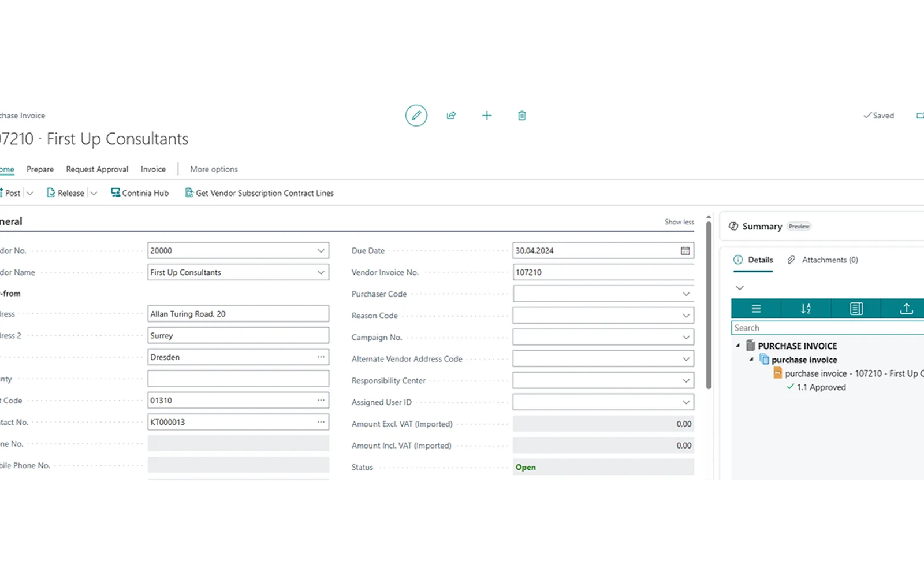Collapse chevron below Details tab
The height and width of the screenshot is (578, 924).
coord(739,288)
